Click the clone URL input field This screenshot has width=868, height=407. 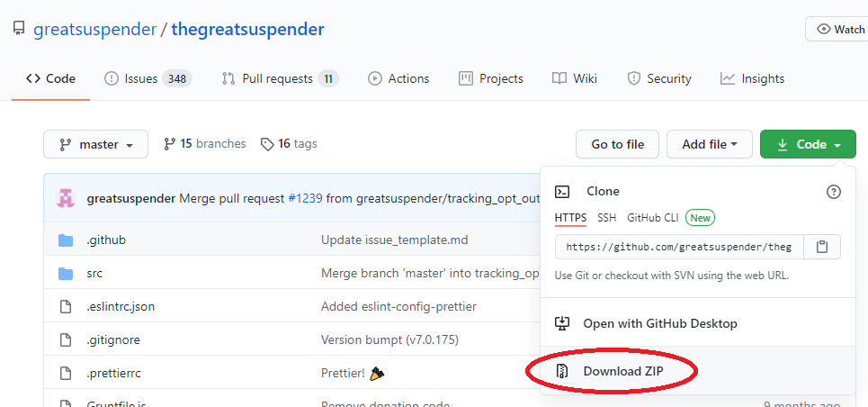click(679, 247)
